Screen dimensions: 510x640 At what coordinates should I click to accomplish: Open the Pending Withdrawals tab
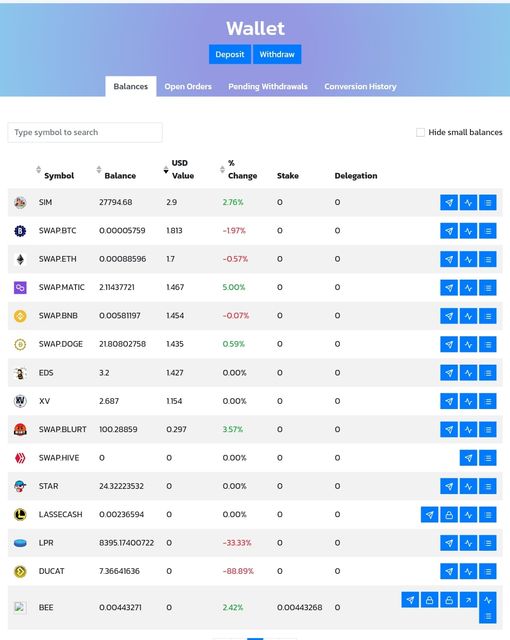point(268,87)
